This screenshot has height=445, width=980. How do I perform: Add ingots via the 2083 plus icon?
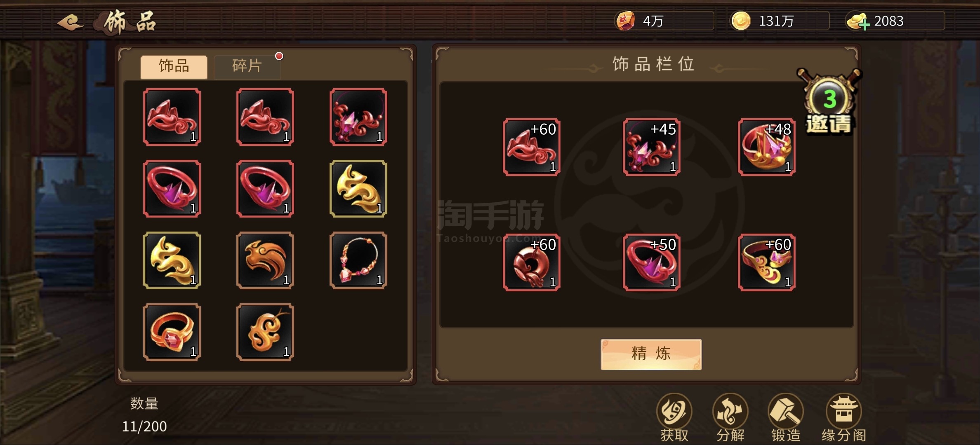(865, 25)
